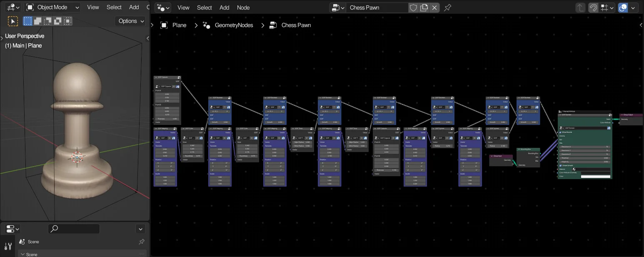Click the go-to-parent-tree arrow icon
Viewport: 644px width, 257px height.
tap(580, 7)
